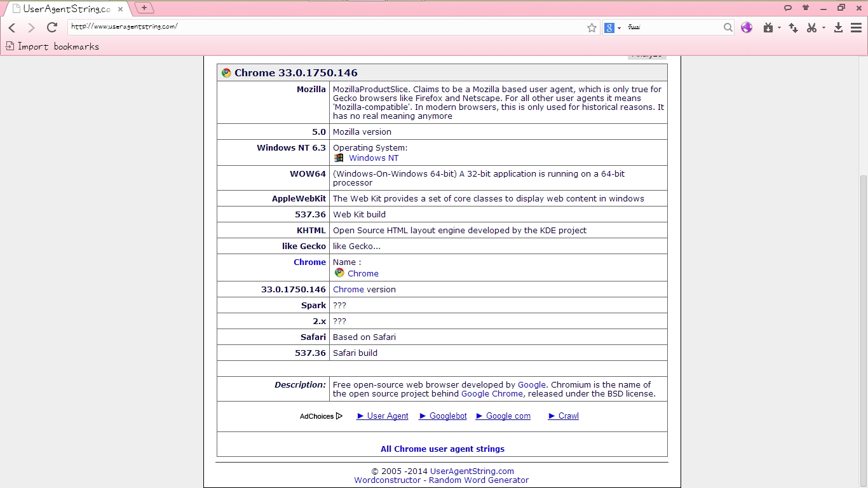Image resolution: width=868 pixels, height=488 pixels.
Task: Reload the page with the refresh icon
Action: (52, 27)
